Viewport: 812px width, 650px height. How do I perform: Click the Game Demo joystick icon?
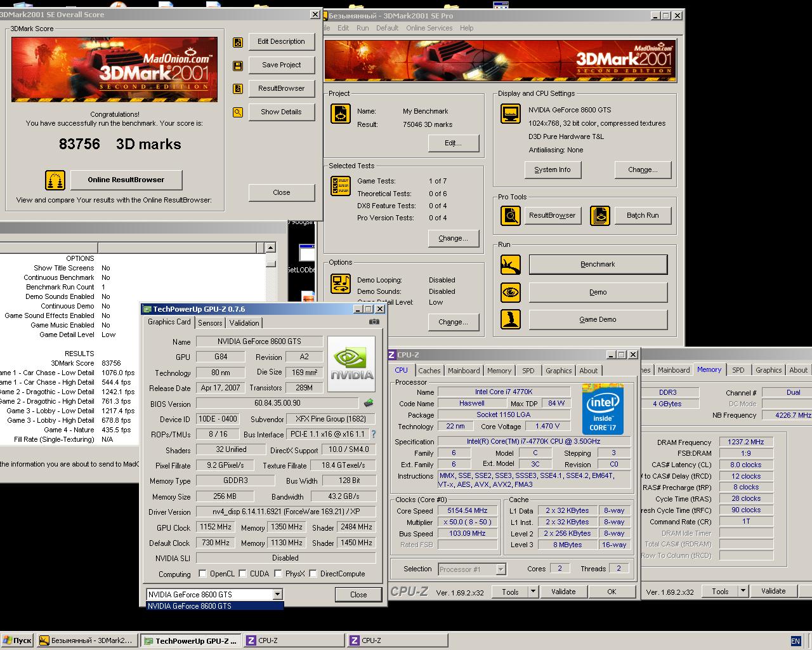[x=511, y=319]
